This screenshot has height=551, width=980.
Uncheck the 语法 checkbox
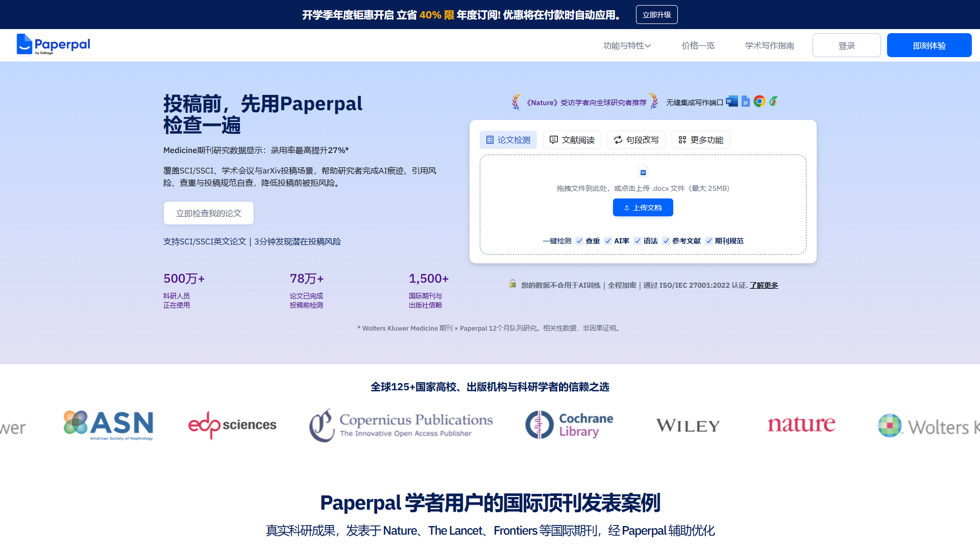[638, 241]
